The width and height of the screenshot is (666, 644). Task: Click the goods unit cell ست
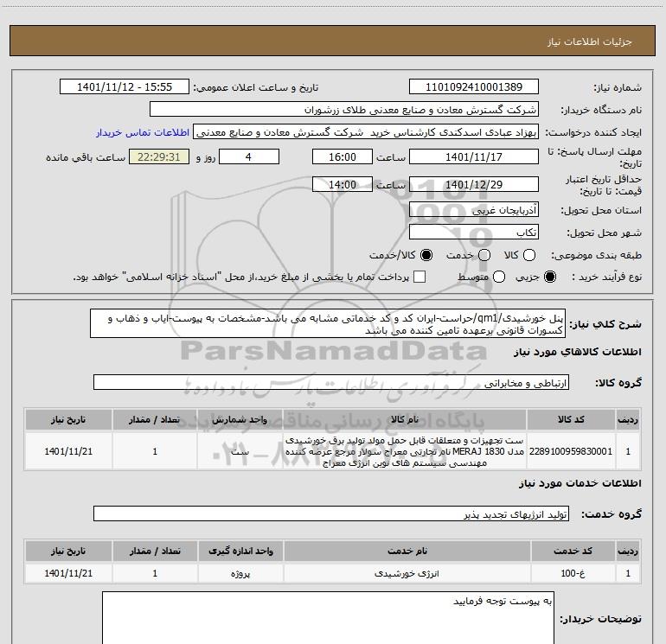(240, 451)
